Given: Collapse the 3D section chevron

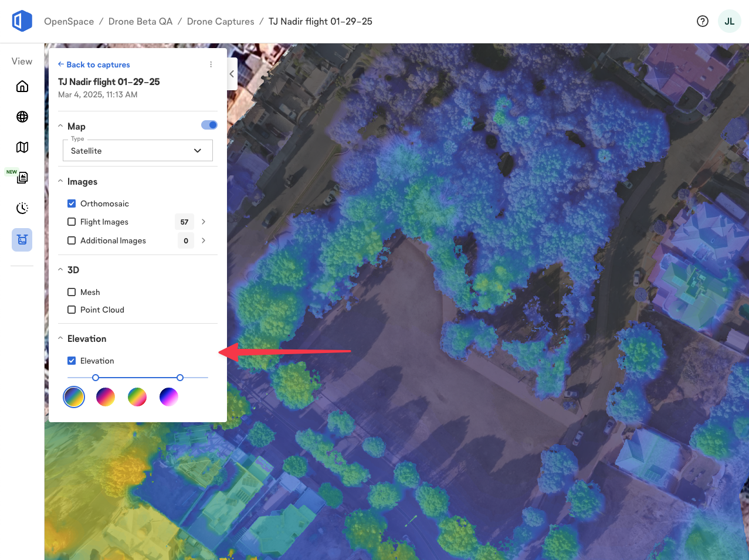Looking at the screenshot, I should pos(61,270).
